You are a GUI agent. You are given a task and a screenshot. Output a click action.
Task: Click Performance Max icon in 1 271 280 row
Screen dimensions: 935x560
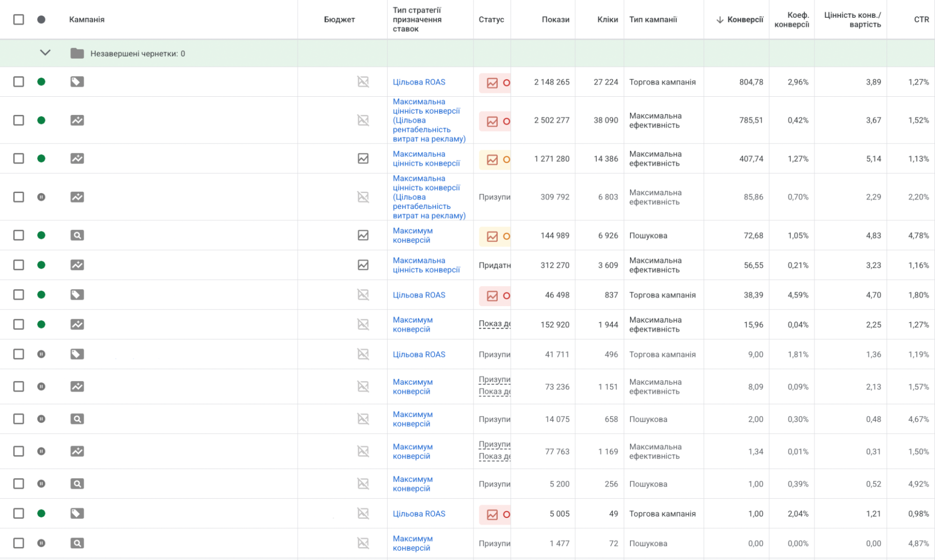click(x=77, y=158)
